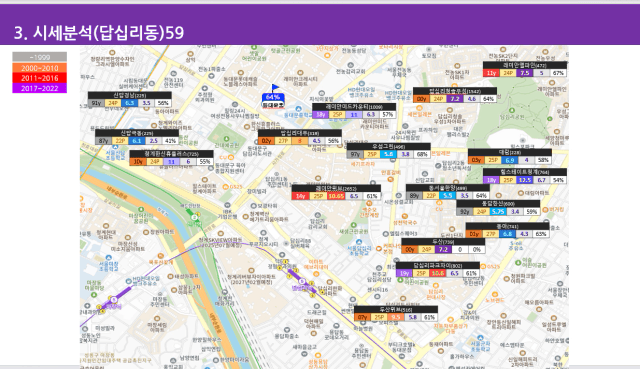Click the lavender 11 cell beside 10y
This screenshot has width=640, height=369.
coord(171,162)
